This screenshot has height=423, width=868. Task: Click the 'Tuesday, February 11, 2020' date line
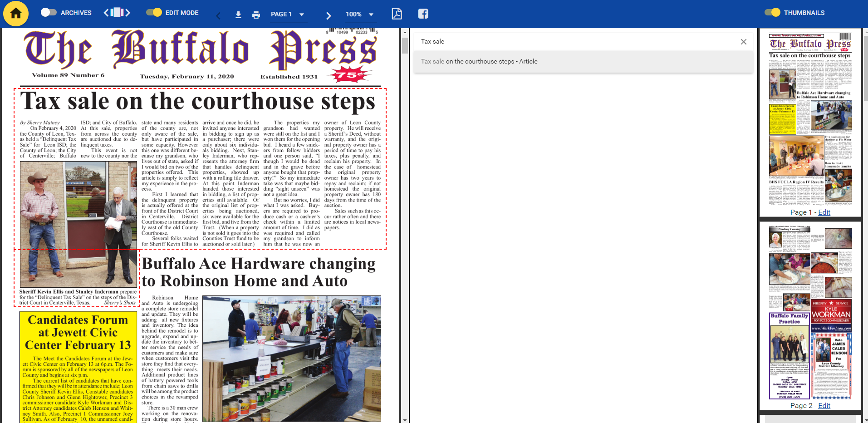(187, 76)
